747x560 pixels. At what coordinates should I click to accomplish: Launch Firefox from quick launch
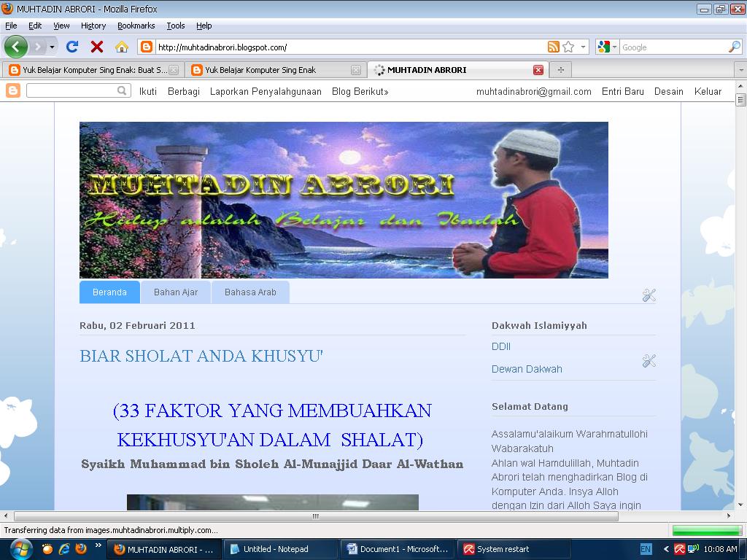[x=81, y=549]
